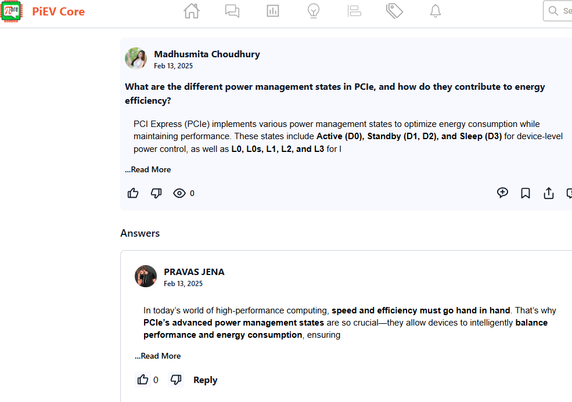This screenshot has width=572, height=402.
Task: Open the bar chart poll icon
Action: 273,11
